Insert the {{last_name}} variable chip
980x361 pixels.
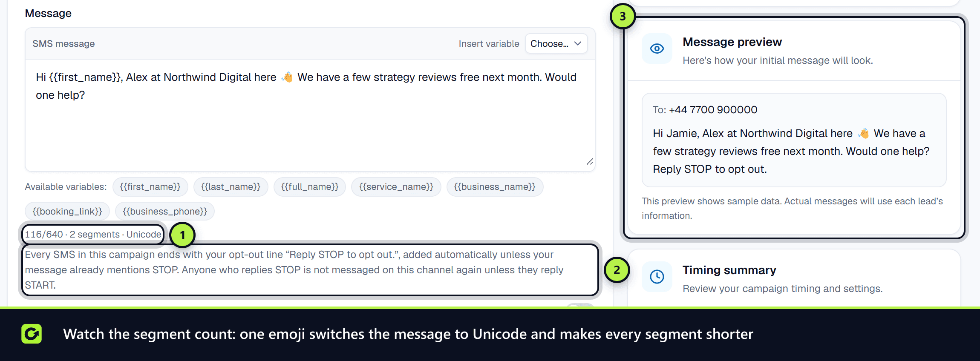231,187
